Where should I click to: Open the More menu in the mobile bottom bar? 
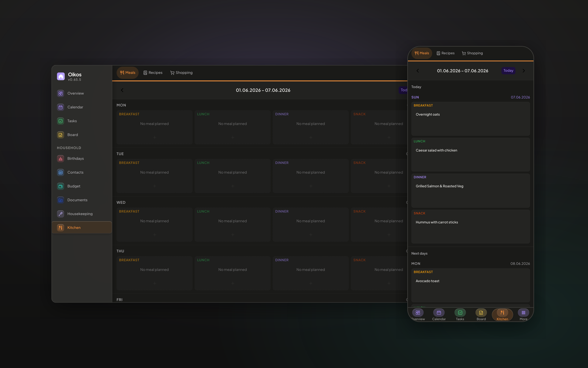click(523, 315)
